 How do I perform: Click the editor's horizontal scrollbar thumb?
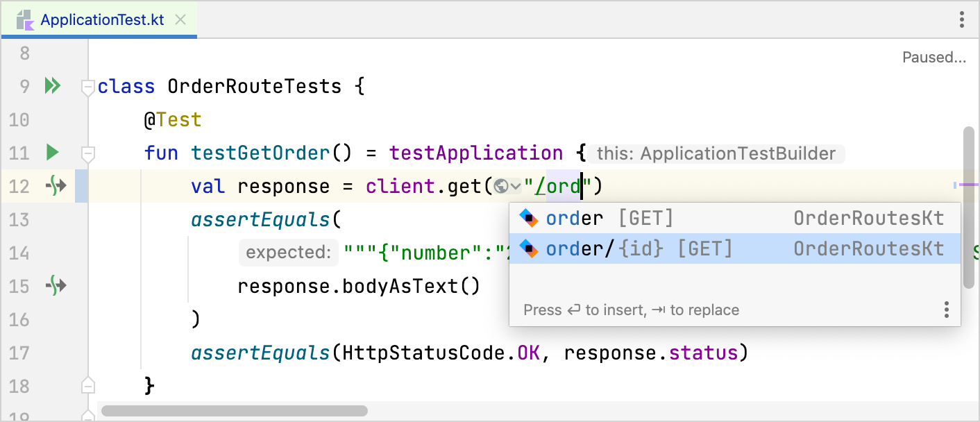coord(234,411)
